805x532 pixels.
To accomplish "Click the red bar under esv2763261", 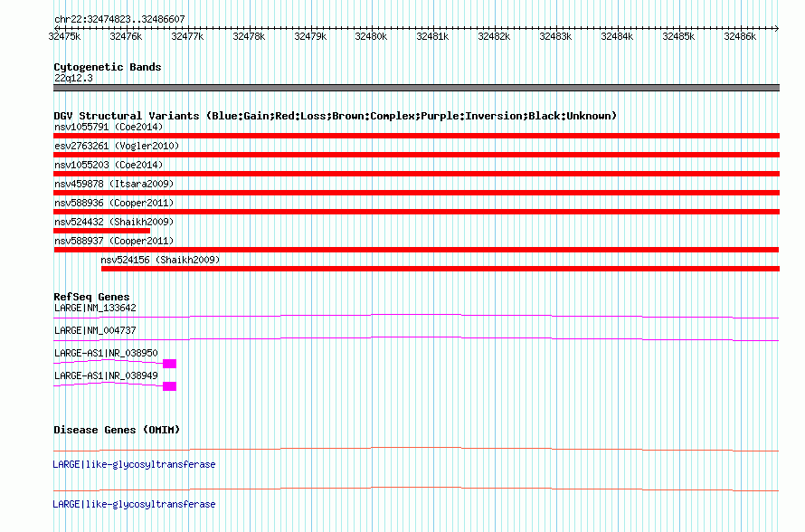I will (416, 155).
